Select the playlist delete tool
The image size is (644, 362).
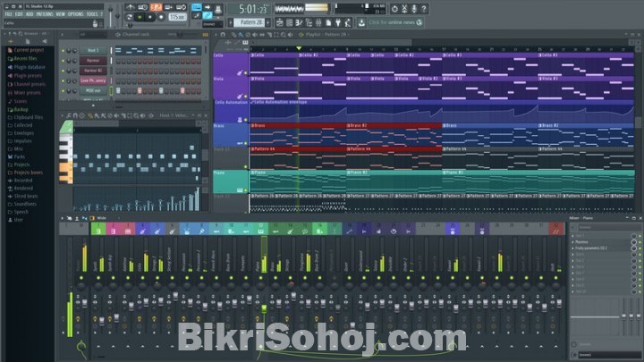248,35
